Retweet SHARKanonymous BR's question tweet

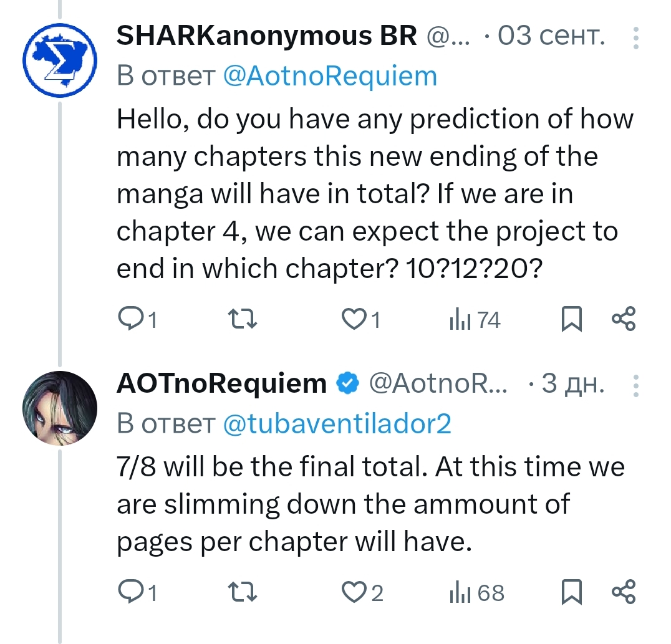[240, 320]
